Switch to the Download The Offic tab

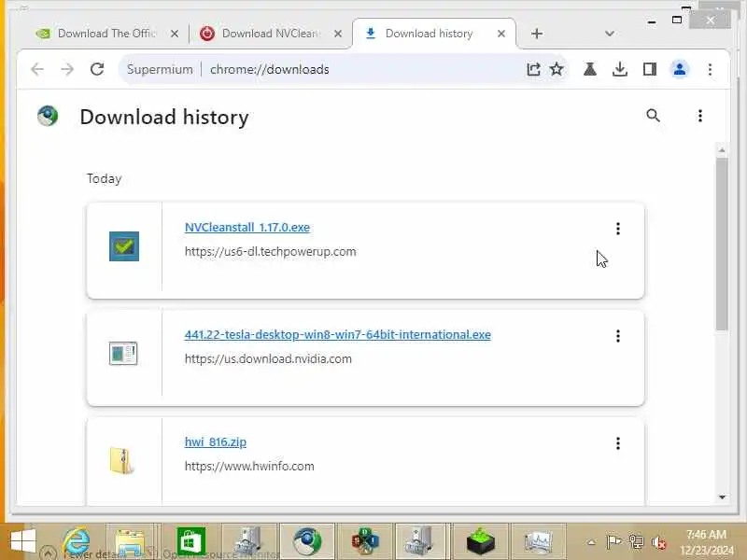(106, 34)
